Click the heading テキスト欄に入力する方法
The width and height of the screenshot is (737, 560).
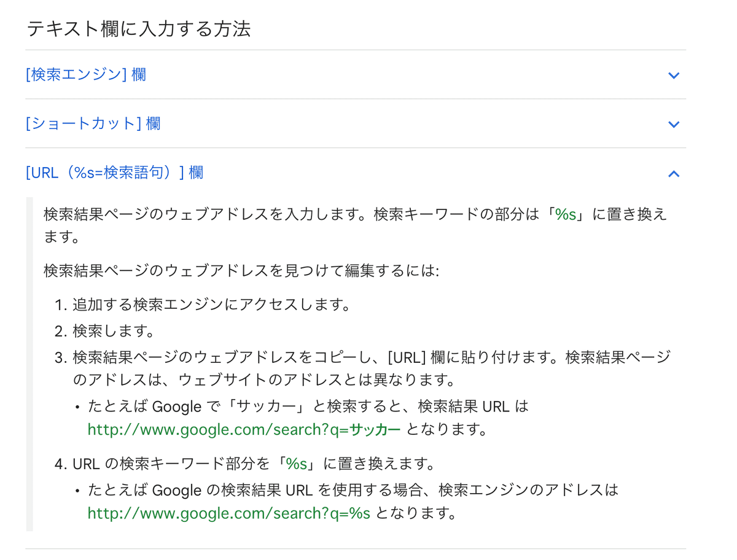tap(139, 28)
